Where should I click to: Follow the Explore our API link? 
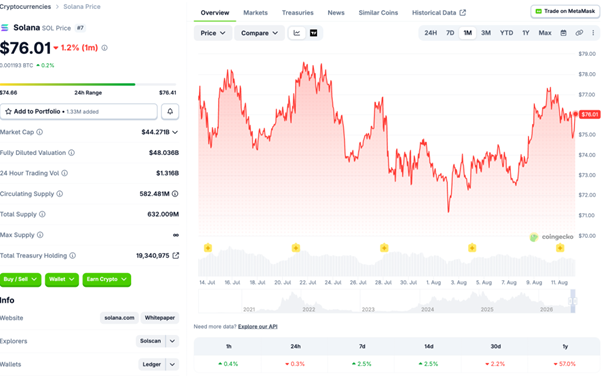coord(258,326)
